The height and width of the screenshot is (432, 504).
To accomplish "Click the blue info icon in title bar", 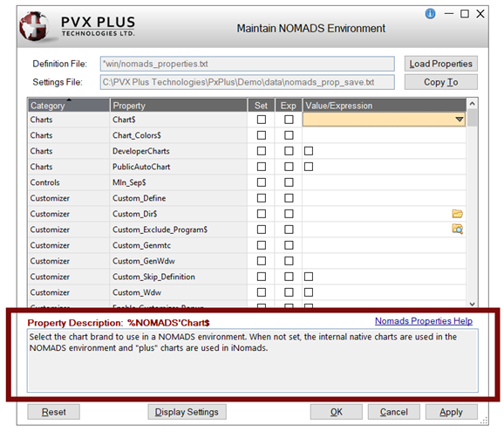I will click(430, 14).
